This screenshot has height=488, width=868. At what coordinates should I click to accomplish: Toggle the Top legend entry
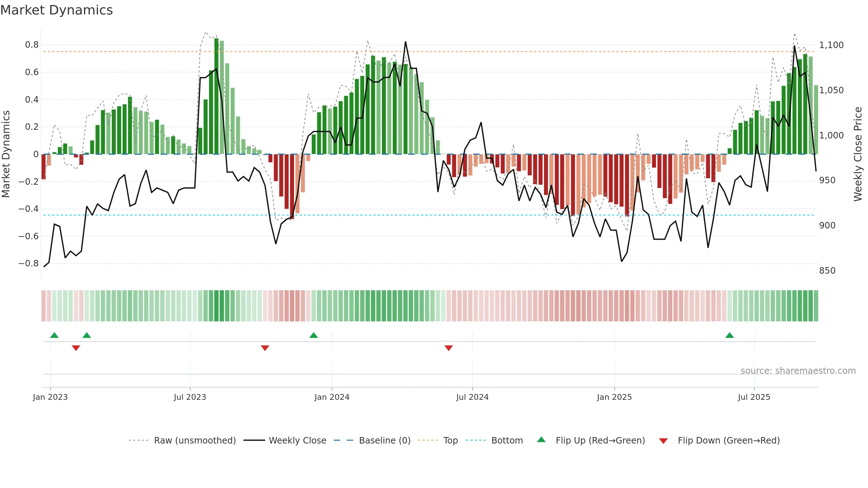pos(438,440)
